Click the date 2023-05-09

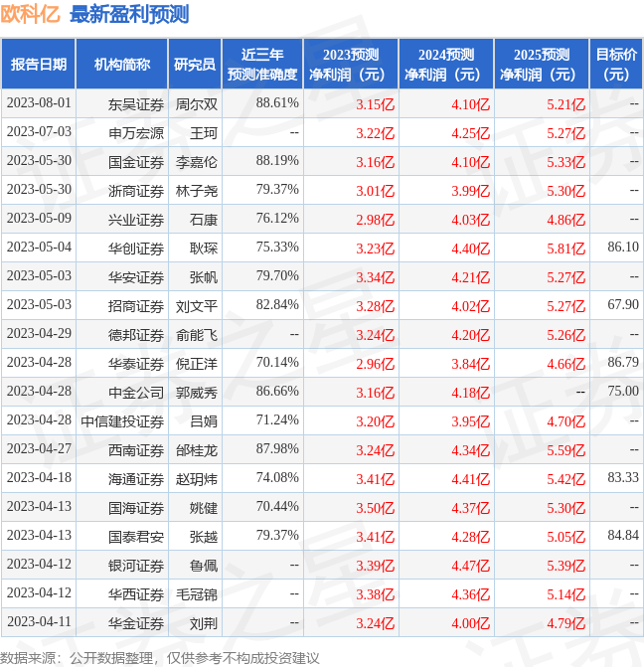click(39, 219)
